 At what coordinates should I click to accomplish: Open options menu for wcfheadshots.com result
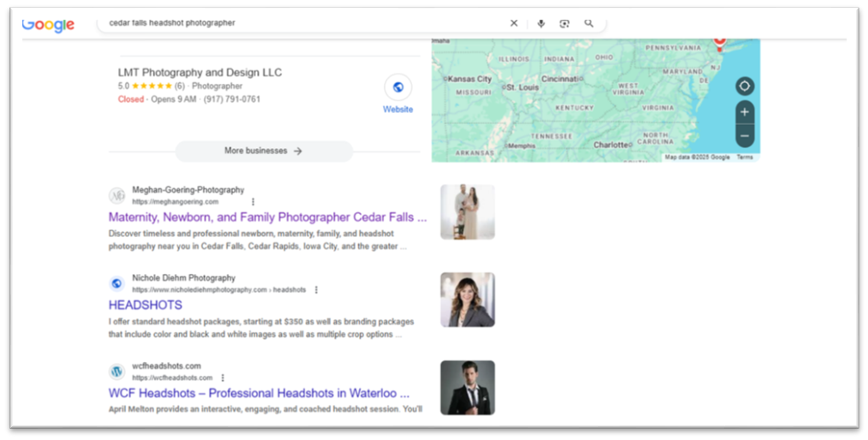pyautogui.click(x=223, y=378)
